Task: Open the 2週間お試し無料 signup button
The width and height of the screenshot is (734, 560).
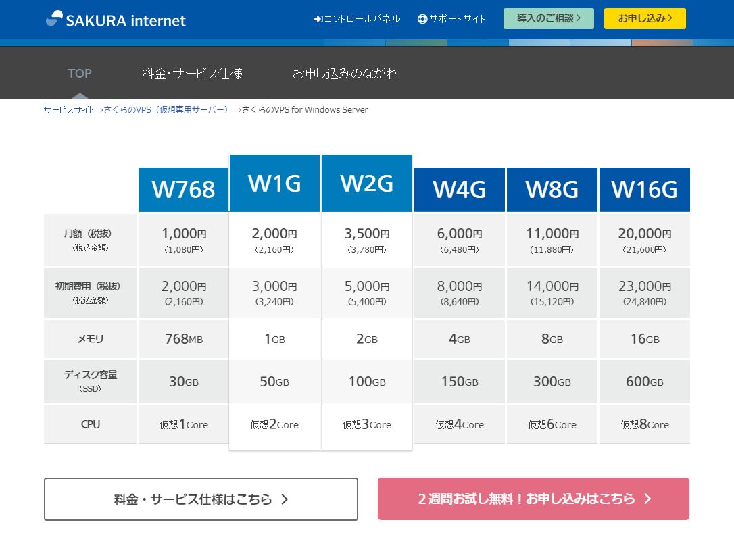Action: (x=533, y=499)
